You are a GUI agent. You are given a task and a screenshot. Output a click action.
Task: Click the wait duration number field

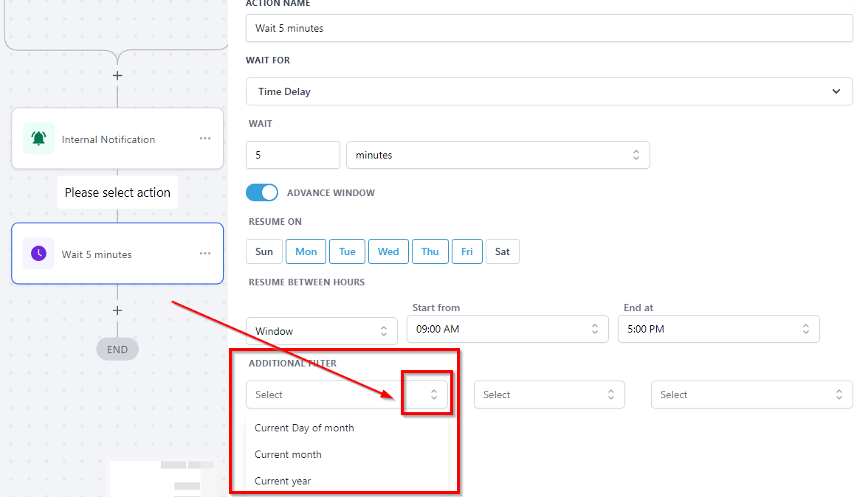[293, 155]
